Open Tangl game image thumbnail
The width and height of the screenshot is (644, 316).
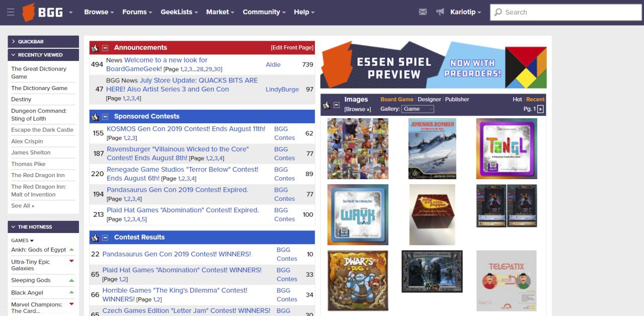(x=507, y=149)
